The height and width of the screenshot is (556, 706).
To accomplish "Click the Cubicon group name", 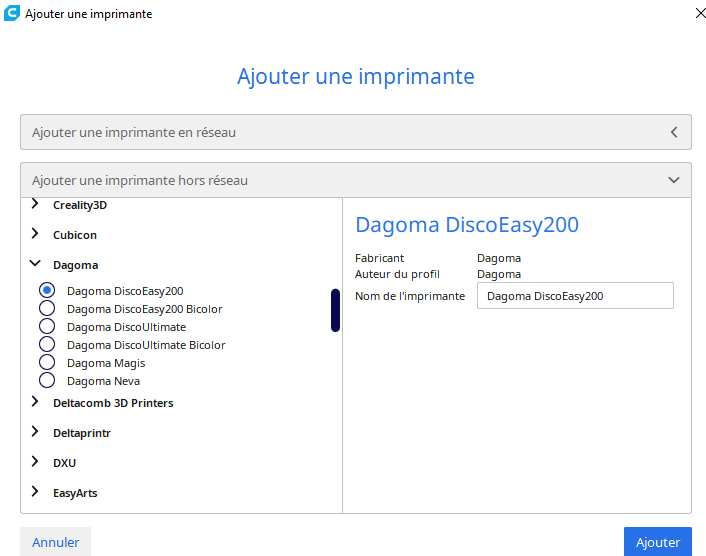I will click(75, 235).
